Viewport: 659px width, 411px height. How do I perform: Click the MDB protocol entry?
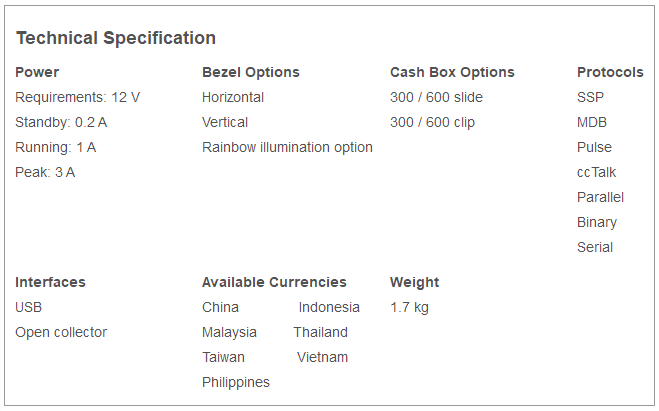click(x=592, y=122)
